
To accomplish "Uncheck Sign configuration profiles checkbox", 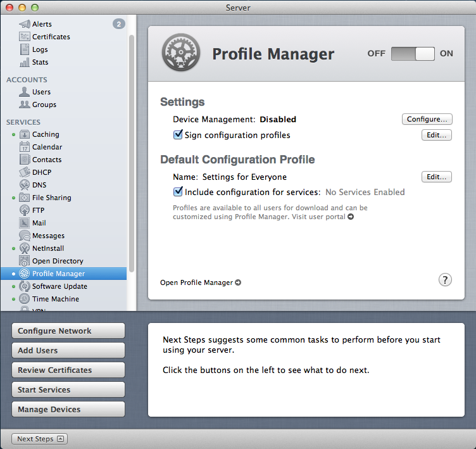I will coord(178,135).
